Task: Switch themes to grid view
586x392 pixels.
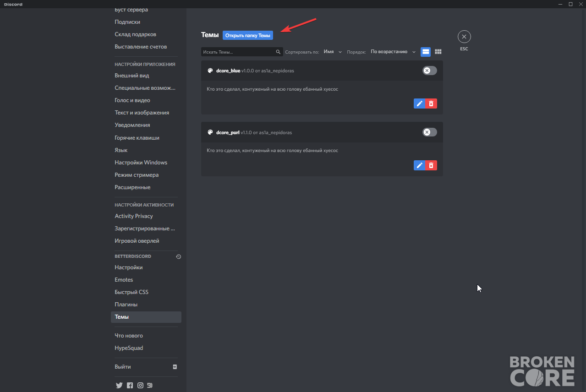Action: pyautogui.click(x=438, y=52)
